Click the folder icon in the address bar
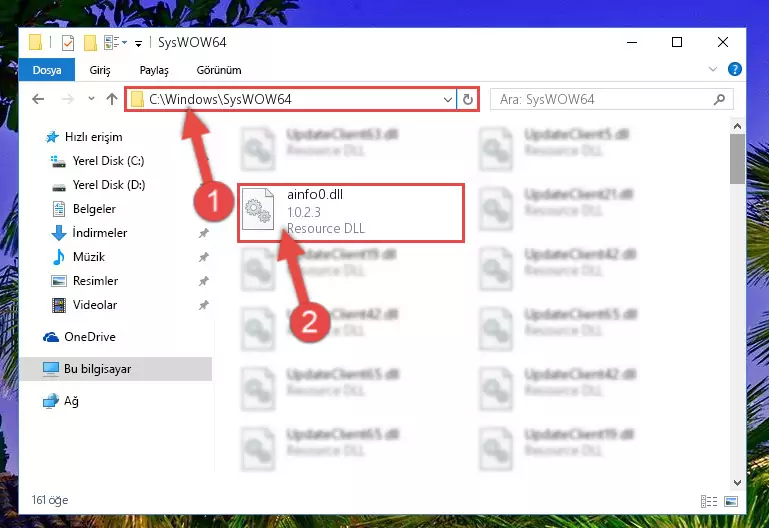Screen dimensions: 769x528 (137, 100)
